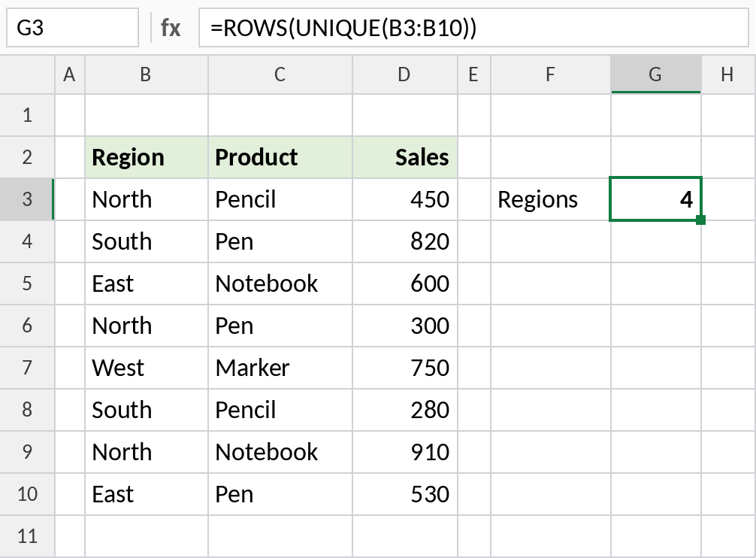This screenshot has width=756, height=558.
Task: Click the West cell
Action: click(x=147, y=368)
